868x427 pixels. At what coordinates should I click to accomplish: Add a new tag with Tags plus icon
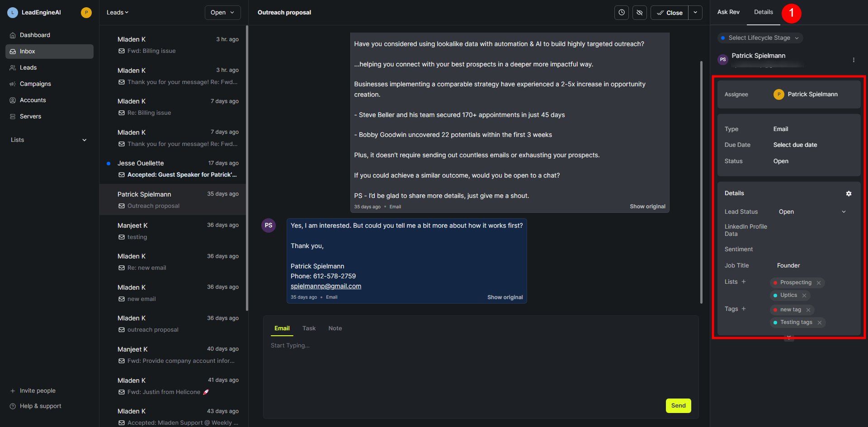744,309
